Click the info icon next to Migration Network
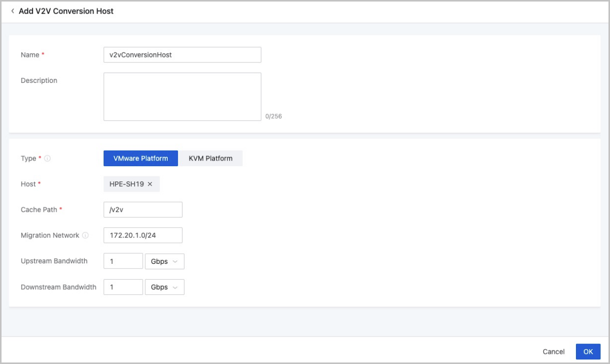This screenshot has height=364, width=610. coord(85,235)
